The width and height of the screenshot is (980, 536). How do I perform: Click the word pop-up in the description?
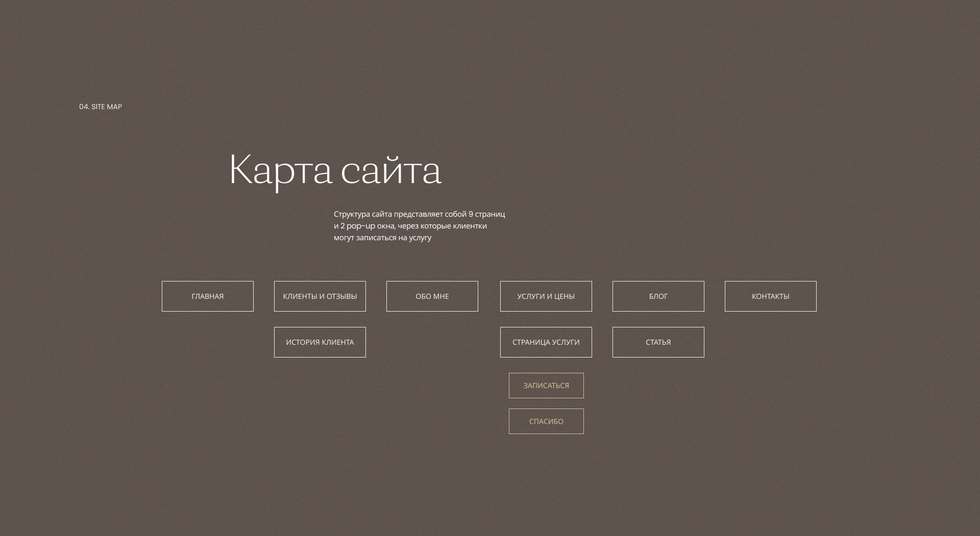360,226
